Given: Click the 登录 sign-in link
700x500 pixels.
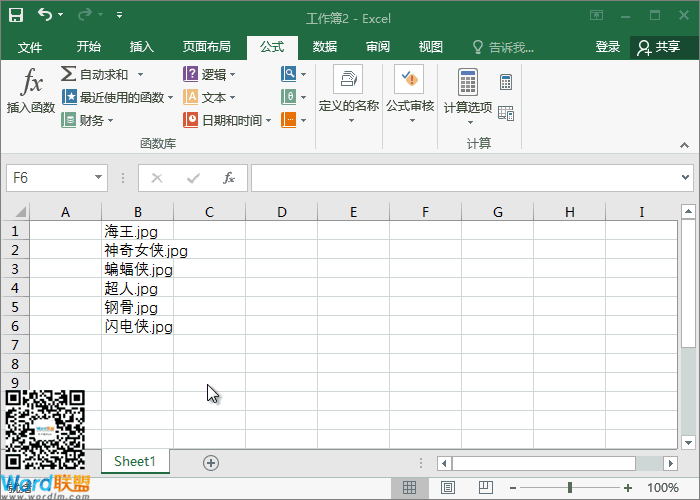Looking at the screenshot, I should [607, 47].
